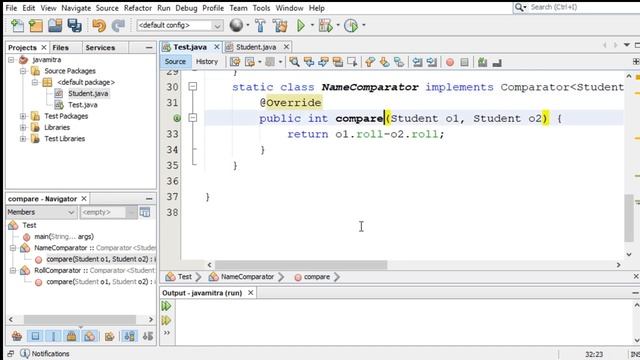Click the Find Previous Occurrence icon
Image resolution: width=640 pixels, height=360 pixels.
click(309, 62)
